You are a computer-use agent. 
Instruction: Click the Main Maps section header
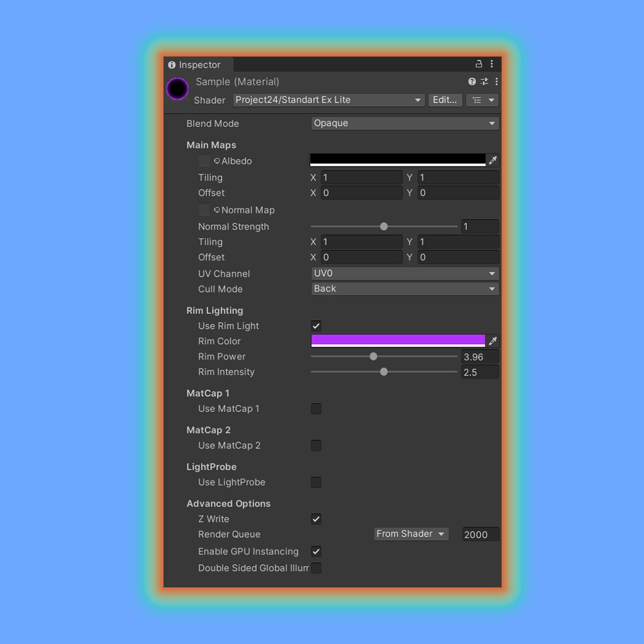[x=211, y=145]
